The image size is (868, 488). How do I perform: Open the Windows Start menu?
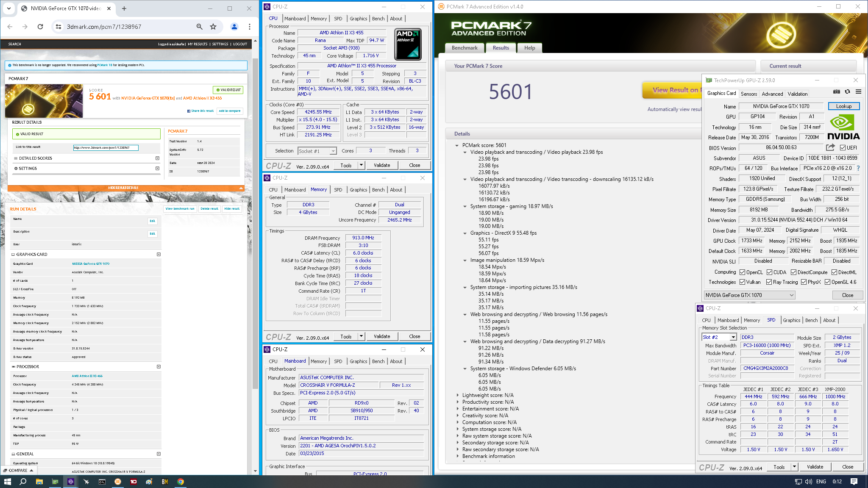pos(7,482)
